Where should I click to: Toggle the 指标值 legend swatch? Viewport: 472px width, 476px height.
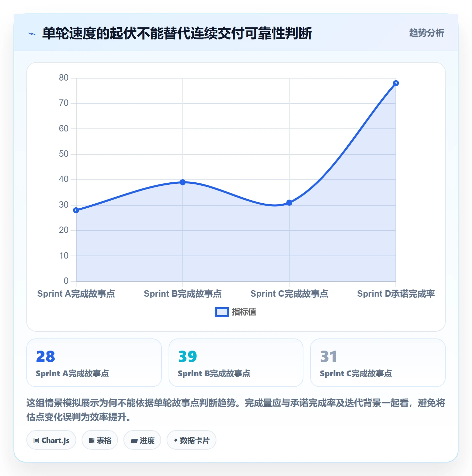click(222, 312)
